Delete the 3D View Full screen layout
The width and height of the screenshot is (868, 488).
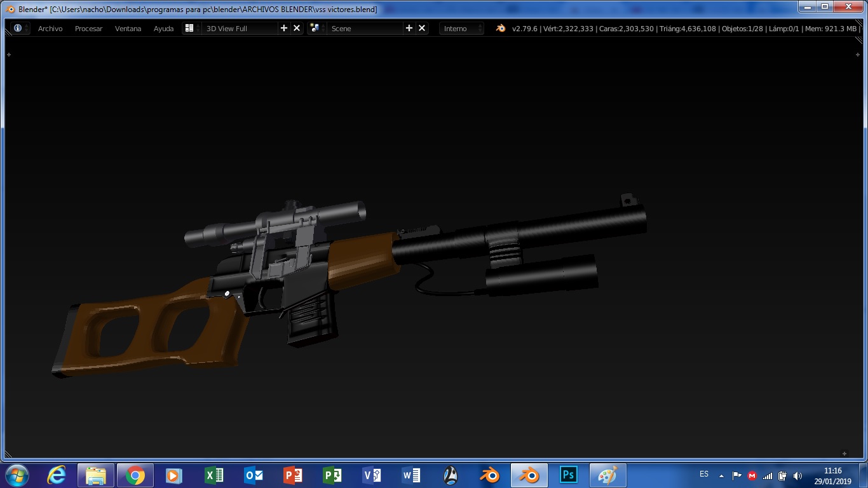(297, 29)
